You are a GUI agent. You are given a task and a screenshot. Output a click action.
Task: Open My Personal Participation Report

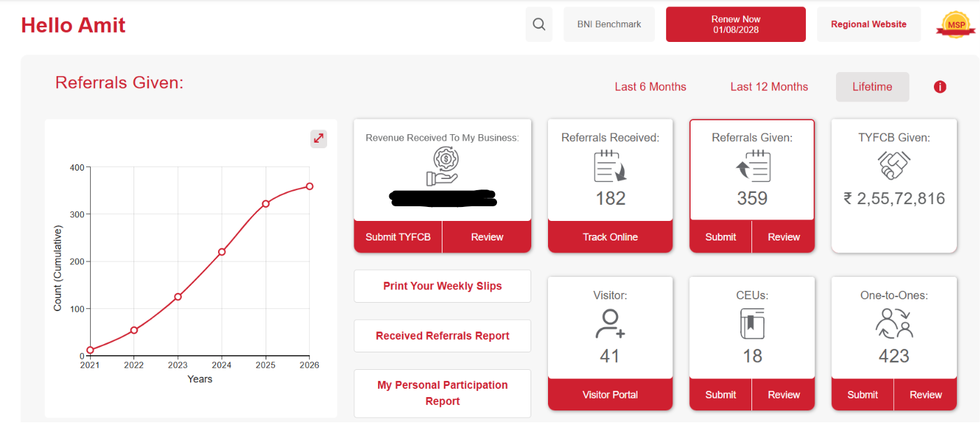point(442,393)
